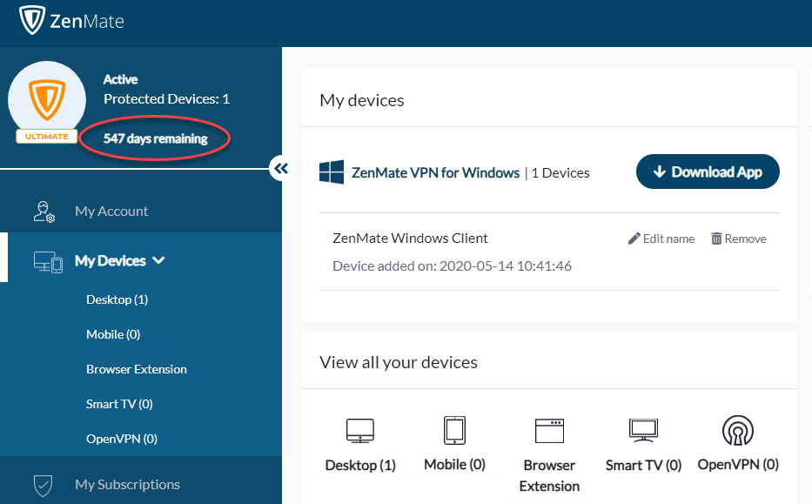Click the trash icon next to Remove
Viewport: 812px width, 504px height.
tap(716, 239)
